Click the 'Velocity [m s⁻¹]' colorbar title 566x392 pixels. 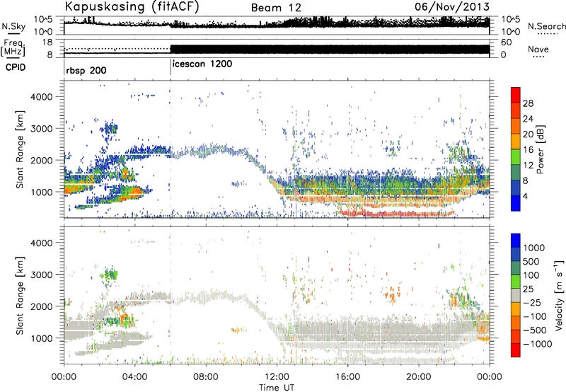(x=559, y=295)
